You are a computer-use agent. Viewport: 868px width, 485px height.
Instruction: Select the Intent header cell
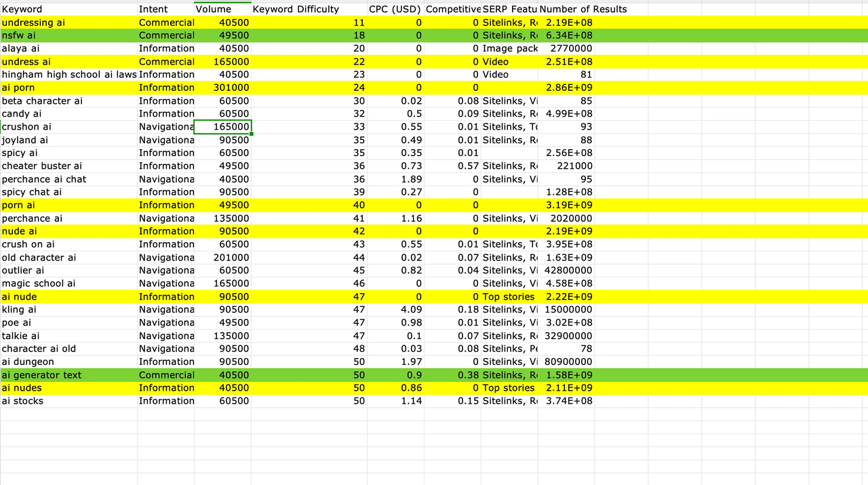pyautogui.click(x=166, y=9)
